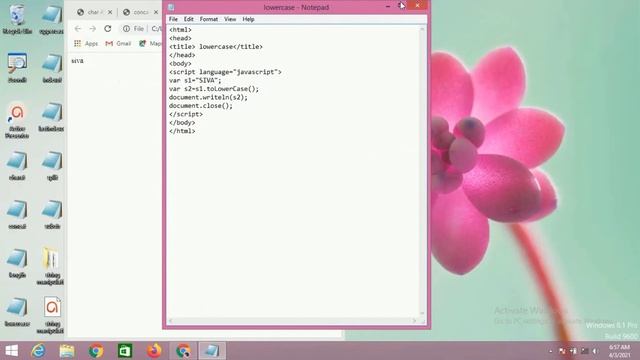Click the 'var s2=s1.toLowerCase();' line
This screenshot has height=360, width=640.
tap(213, 89)
